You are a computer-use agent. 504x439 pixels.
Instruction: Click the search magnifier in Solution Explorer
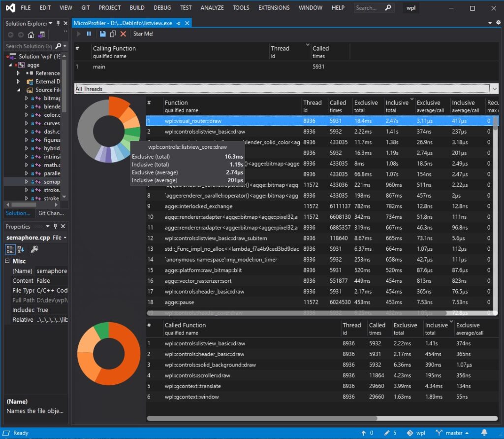click(59, 46)
